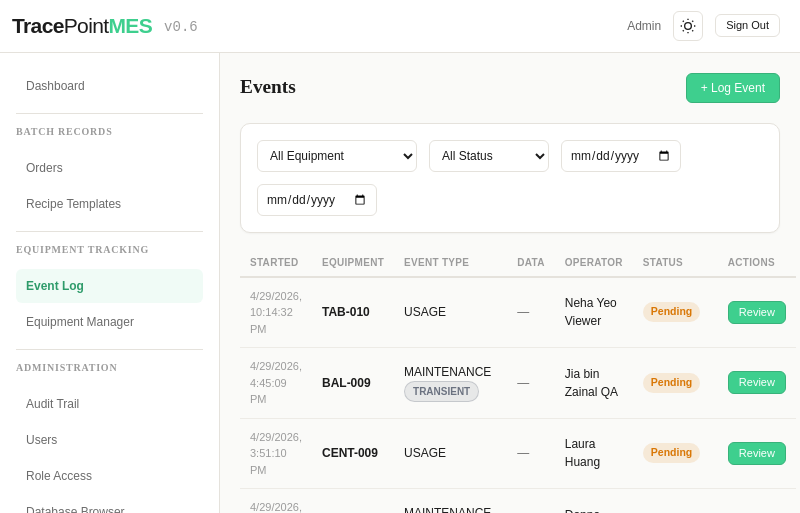Image resolution: width=800 pixels, height=513 pixels.
Task: Click USAGE event type on TAB-010 row
Action: (x=425, y=312)
